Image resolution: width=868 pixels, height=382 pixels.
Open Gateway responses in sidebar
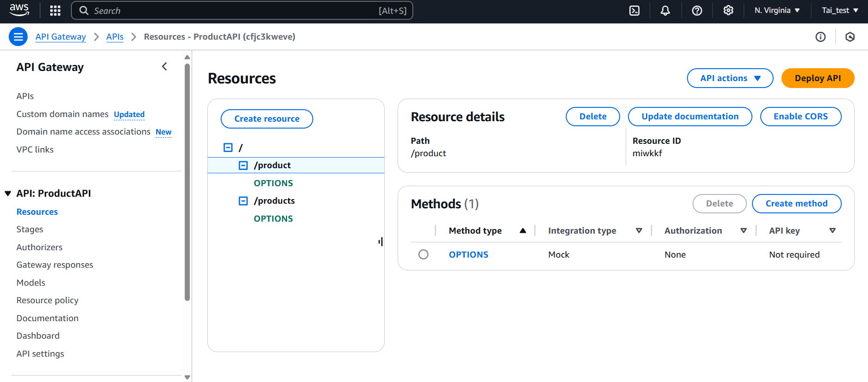tap(55, 265)
